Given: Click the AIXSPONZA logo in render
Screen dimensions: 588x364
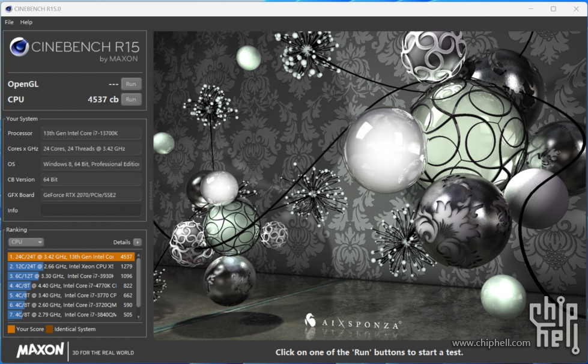Looking at the screenshot, I should [x=353, y=323].
